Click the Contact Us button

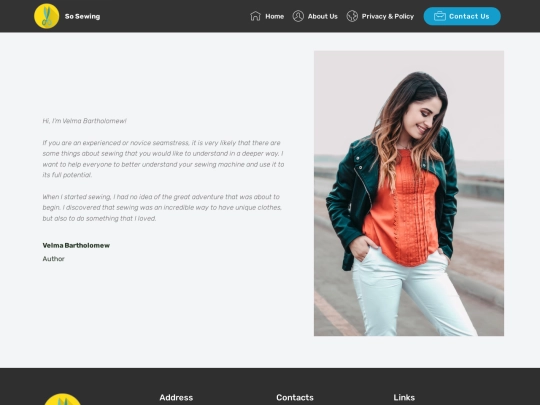(462, 16)
